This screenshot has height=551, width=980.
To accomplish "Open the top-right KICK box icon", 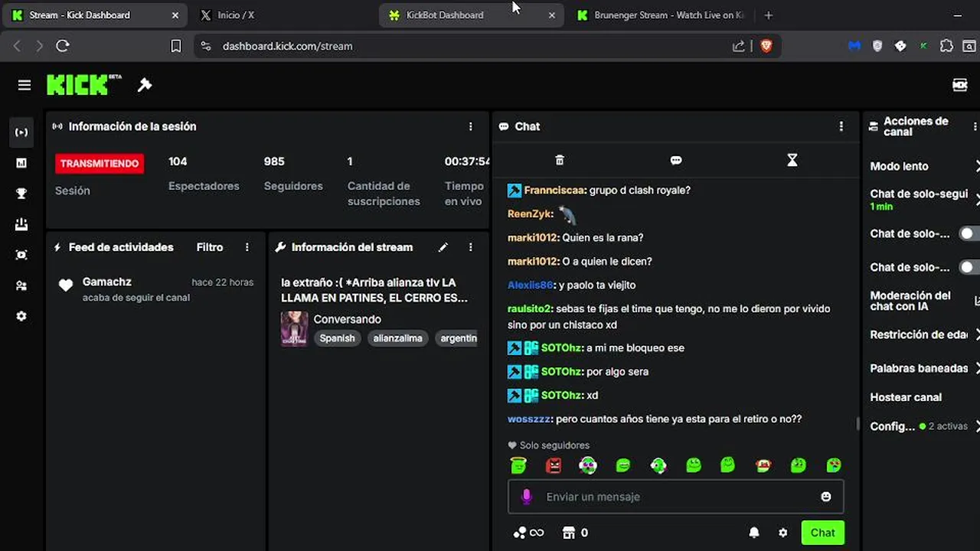I will click(x=960, y=85).
